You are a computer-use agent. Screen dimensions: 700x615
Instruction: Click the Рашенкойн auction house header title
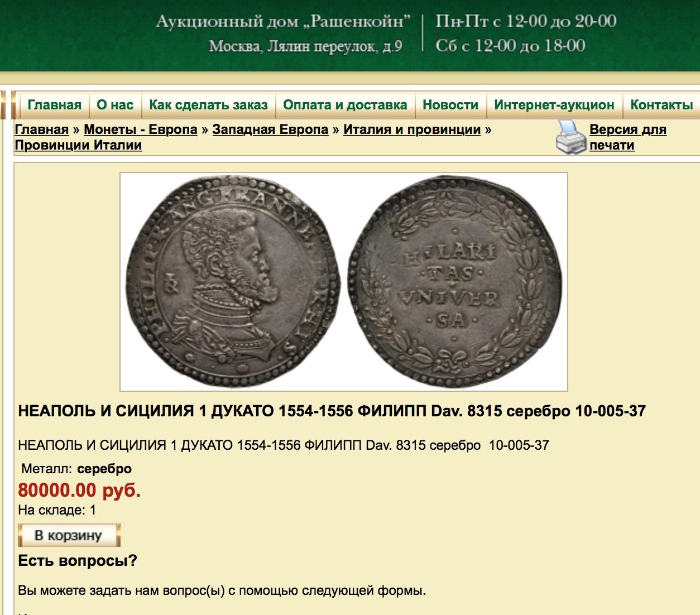pyautogui.click(x=283, y=22)
